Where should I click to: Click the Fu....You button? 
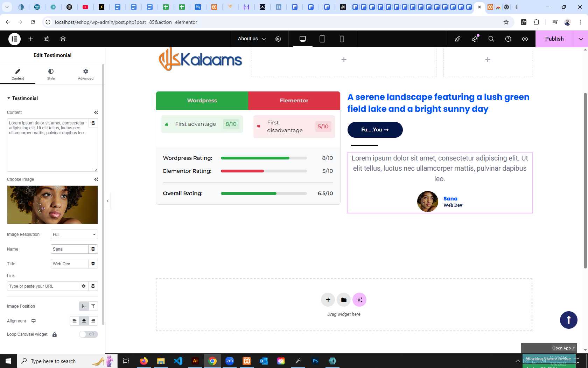pos(375,130)
